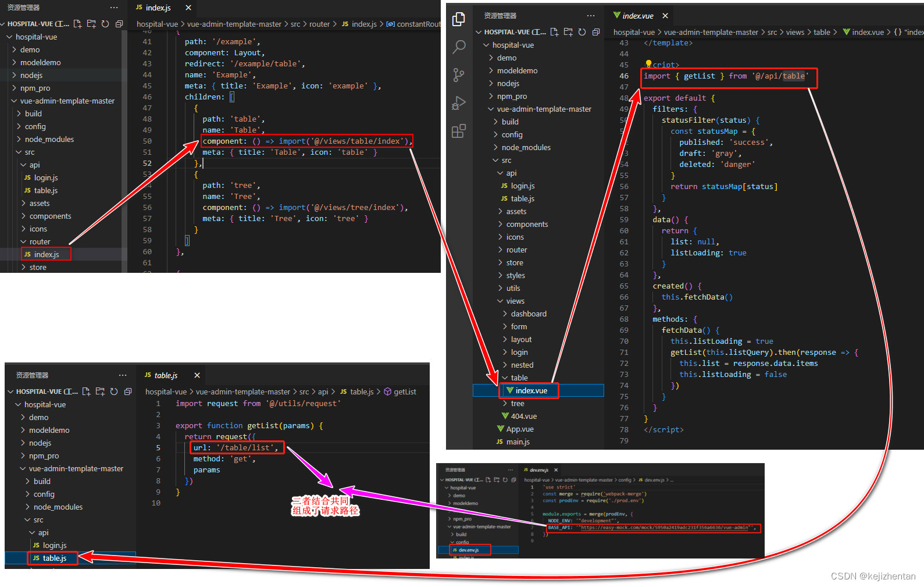Collapse all folders in table.js window explorer
The image size is (924, 587).
pyautogui.click(x=128, y=392)
